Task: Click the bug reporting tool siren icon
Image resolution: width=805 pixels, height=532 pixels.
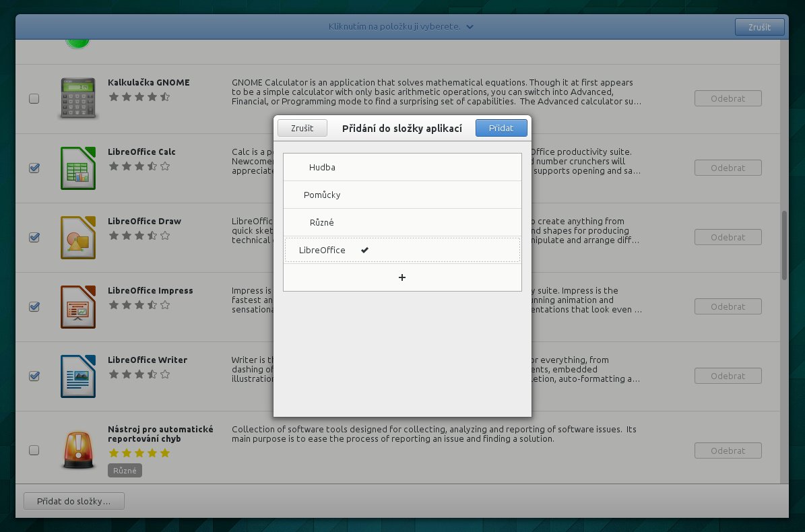Action: pyautogui.click(x=78, y=450)
